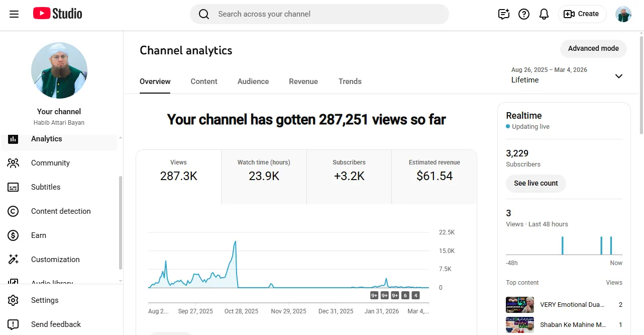
Task: Click the 3,229 subscribers count
Action: point(517,153)
